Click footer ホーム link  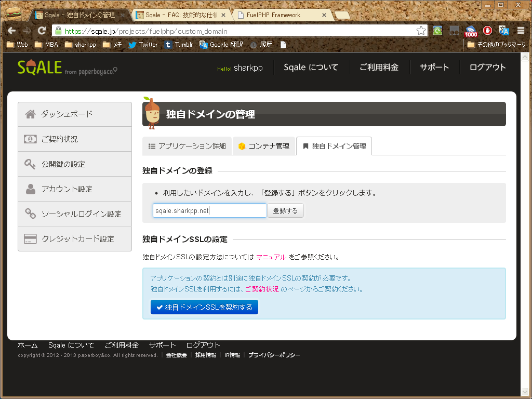28,345
